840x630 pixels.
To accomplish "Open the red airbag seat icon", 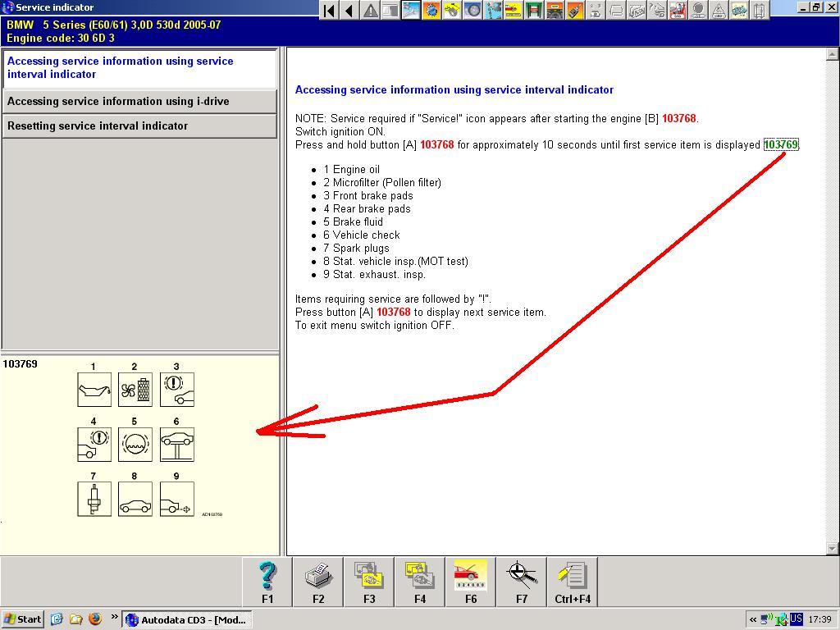I will pos(678,10).
